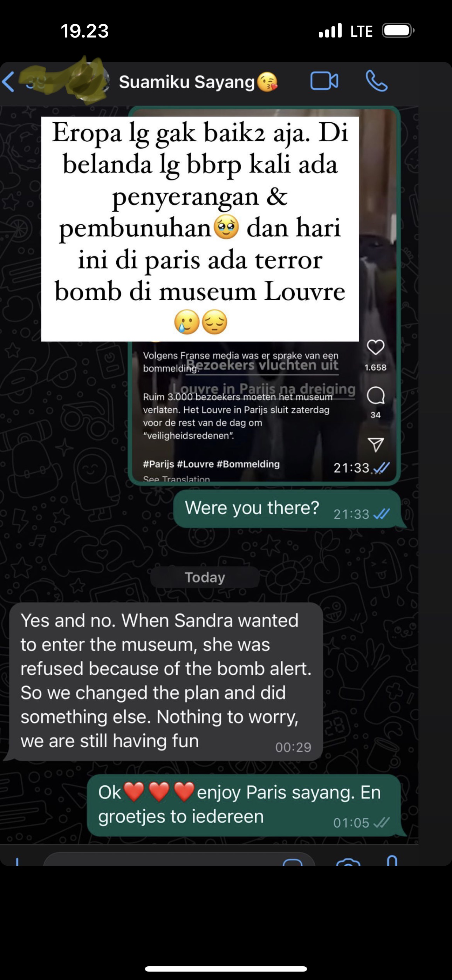Tap the See Translation link on the video
The image size is (452, 980).
[x=176, y=478]
